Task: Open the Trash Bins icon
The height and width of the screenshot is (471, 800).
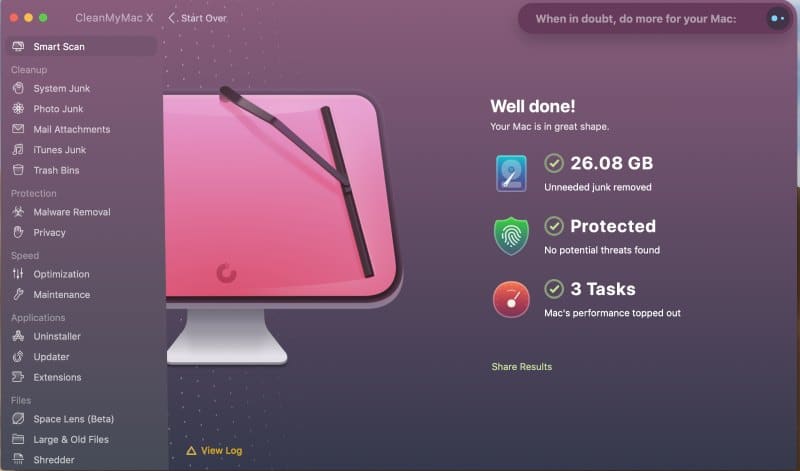Action: [18, 170]
